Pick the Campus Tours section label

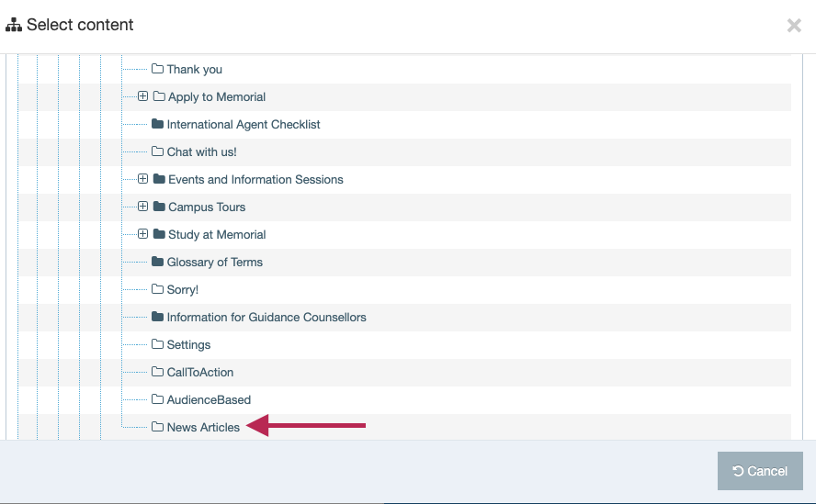(207, 207)
